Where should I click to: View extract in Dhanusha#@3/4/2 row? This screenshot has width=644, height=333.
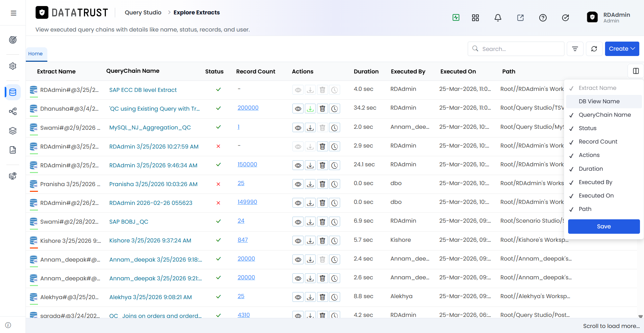click(298, 109)
